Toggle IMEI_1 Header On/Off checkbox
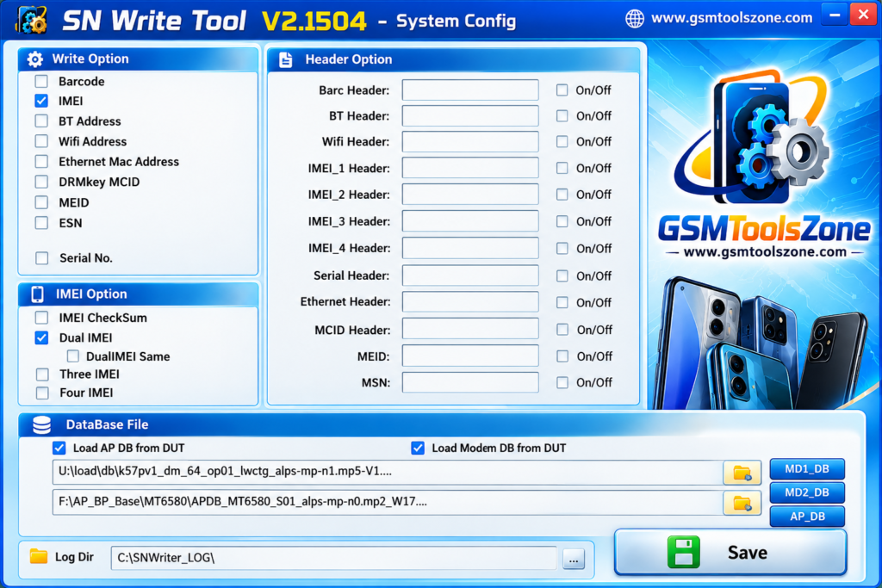Image resolution: width=882 pixels, height=588 pixels. tap(562, 168)
